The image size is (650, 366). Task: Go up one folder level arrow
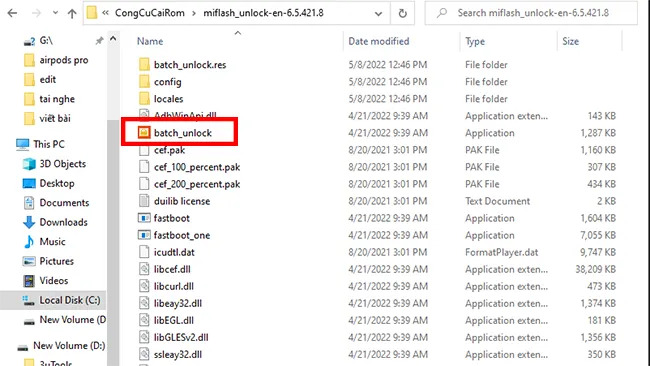(x=72, y=13)
